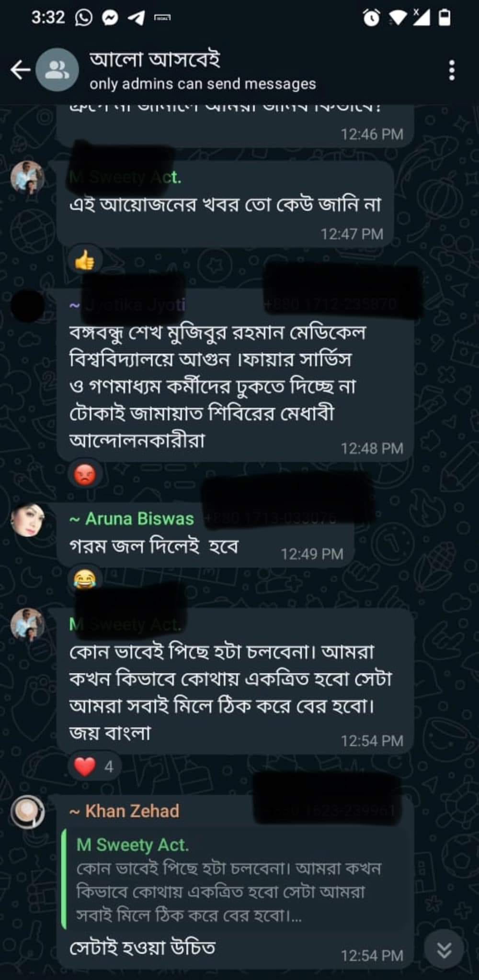This screenshot has height=980, width=479.
Task: Tap the Telegram notification icon in status bar
Action: [x=136, y=18]
